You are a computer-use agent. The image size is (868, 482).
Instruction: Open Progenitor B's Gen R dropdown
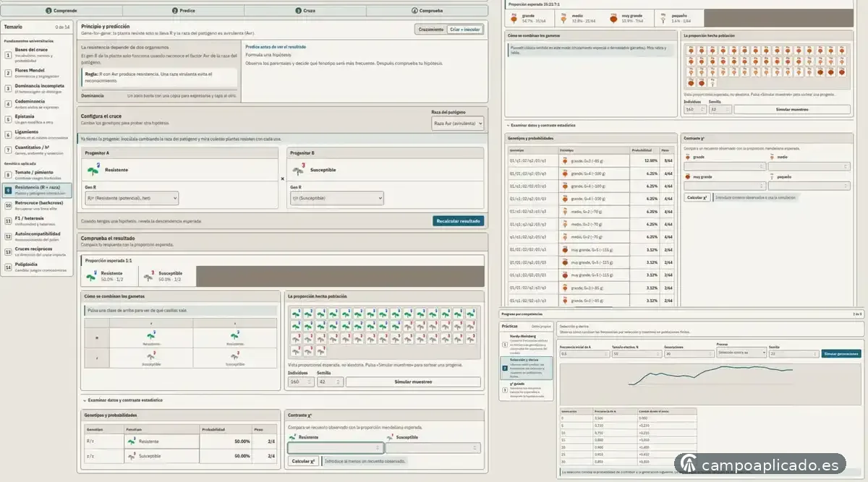tap(337, 198)
